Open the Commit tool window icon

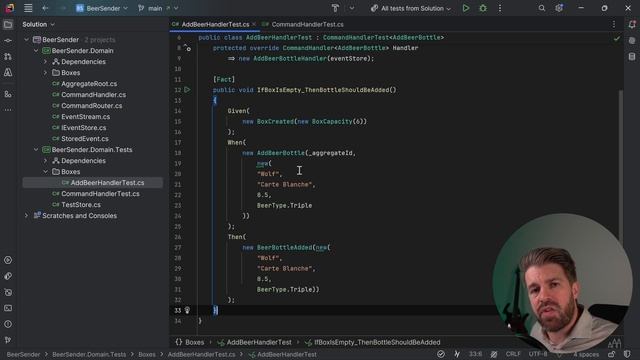8,41
